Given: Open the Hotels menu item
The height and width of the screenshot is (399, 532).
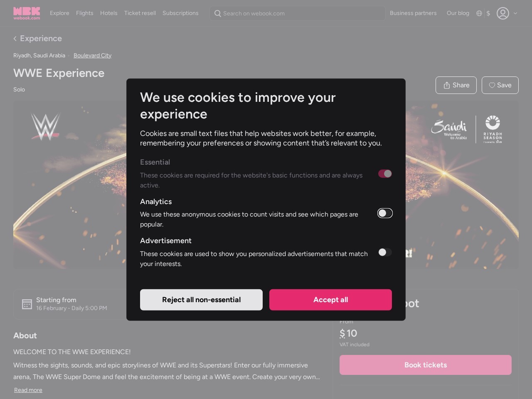Looking at the screenshot, I should click(x=108, y=13).
